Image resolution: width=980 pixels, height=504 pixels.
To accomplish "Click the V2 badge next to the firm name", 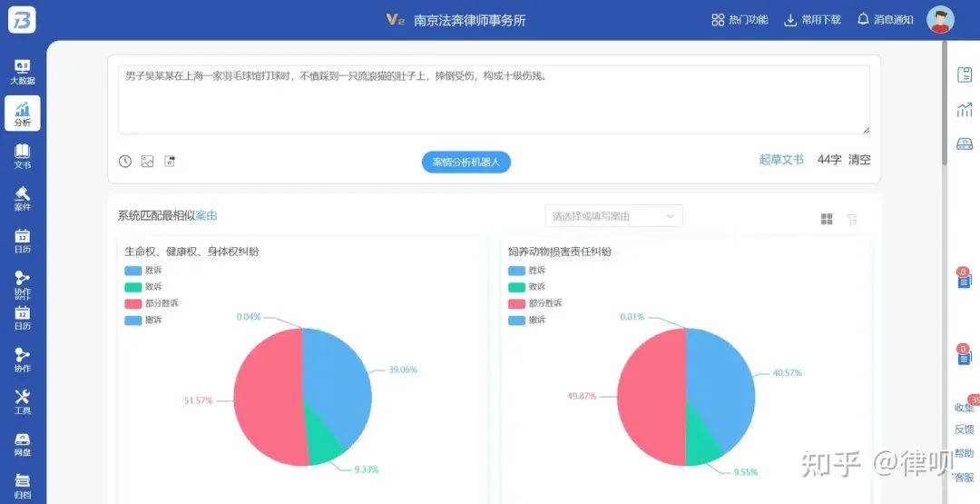I will 395,19.
